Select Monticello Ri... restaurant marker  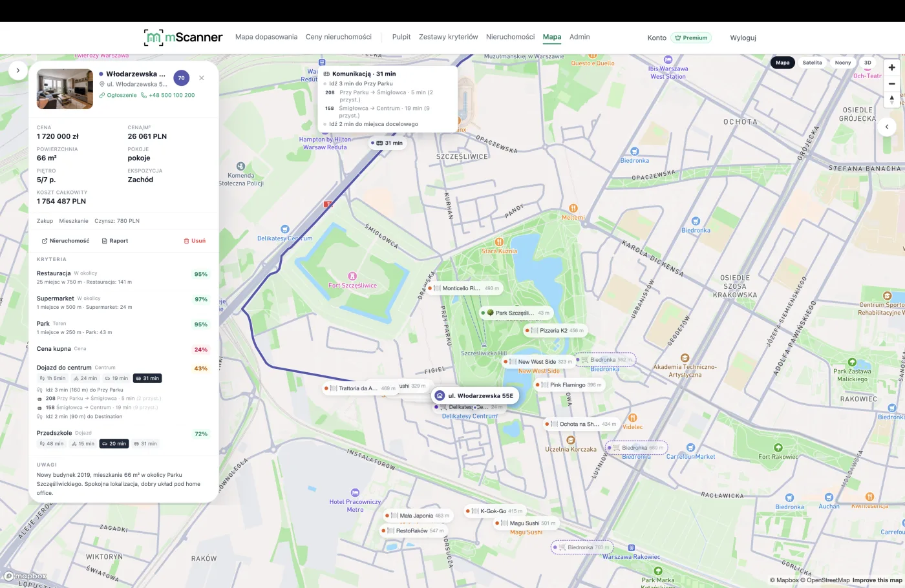point(464,288)
